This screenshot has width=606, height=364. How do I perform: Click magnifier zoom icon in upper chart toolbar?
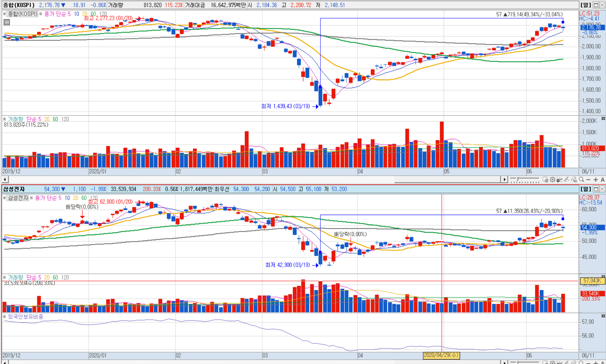581,180
